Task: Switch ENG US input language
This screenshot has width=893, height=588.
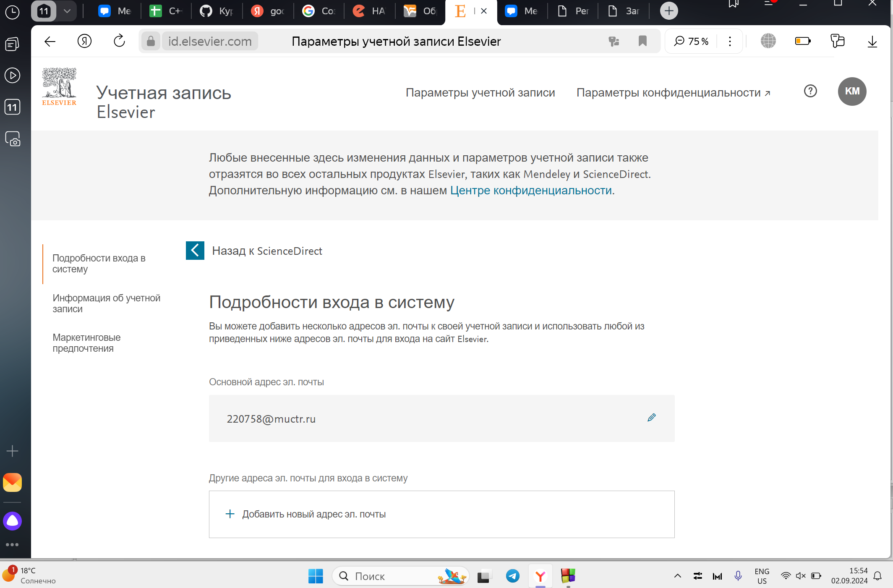Action: (762, 576)
